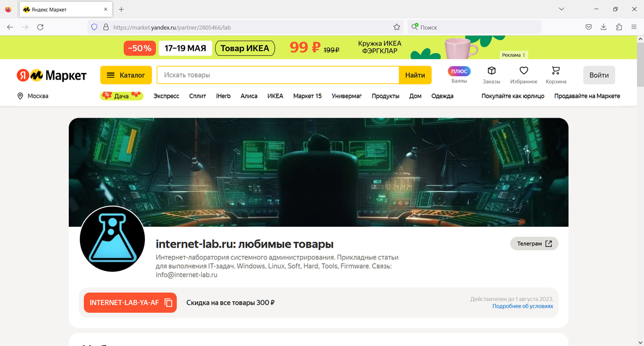Viewport: 644px width, 346px height.
Task: Open the Дача category
Action: click(121, 96)
